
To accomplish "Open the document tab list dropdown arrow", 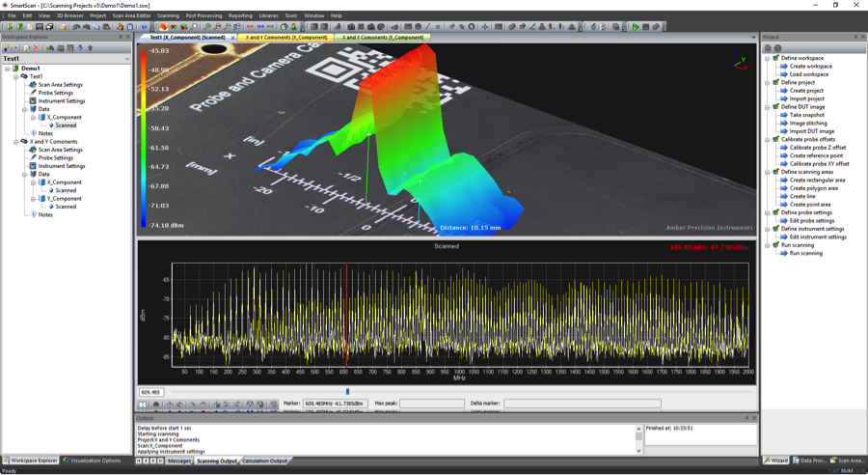I will coord(753,37).
